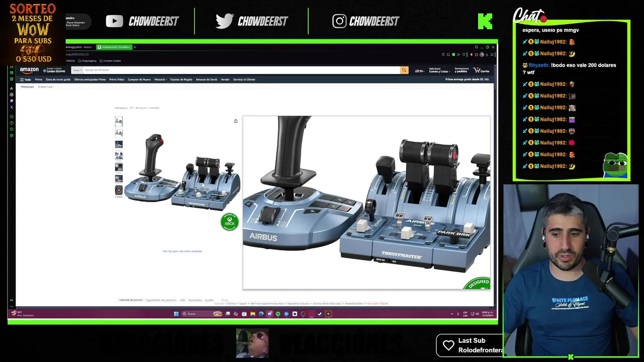Click the ESP LAA language indicator

[465, 314]
